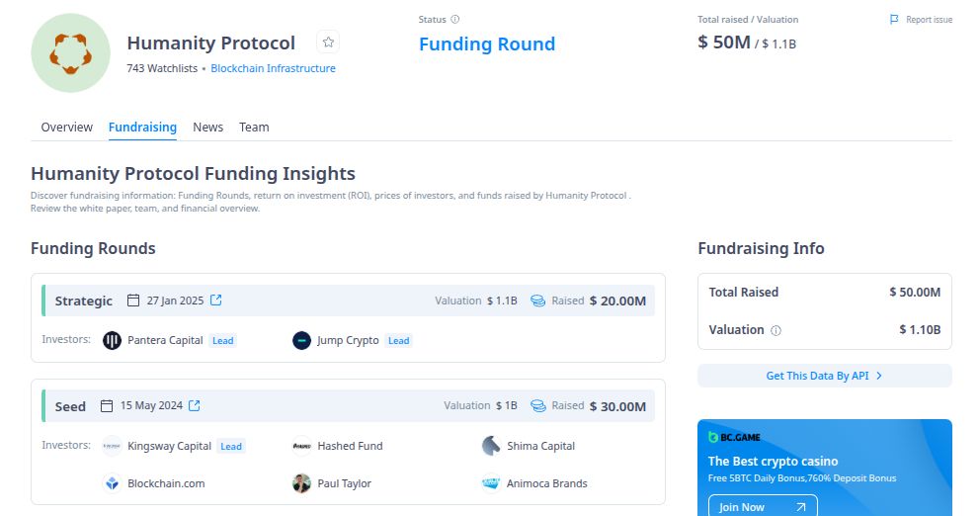Click the BC.GAME logo in the ad
Screen dimensions: 980x516
pos(734,437)
